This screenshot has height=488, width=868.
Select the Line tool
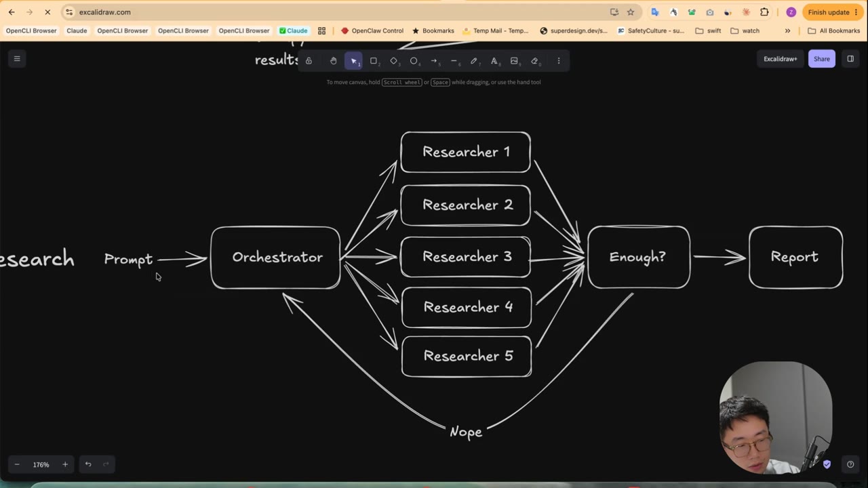tap(454, 61)
